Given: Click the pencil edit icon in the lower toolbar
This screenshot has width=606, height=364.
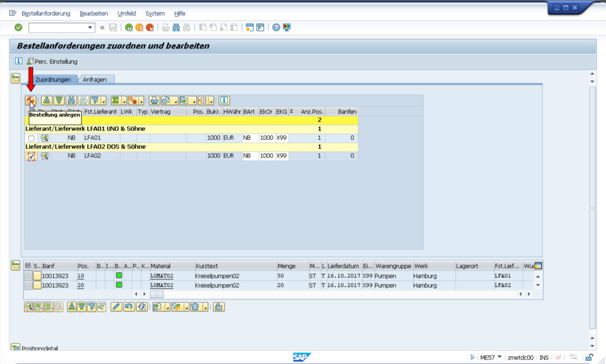Looking at the screenshot, I should (116, 307).
